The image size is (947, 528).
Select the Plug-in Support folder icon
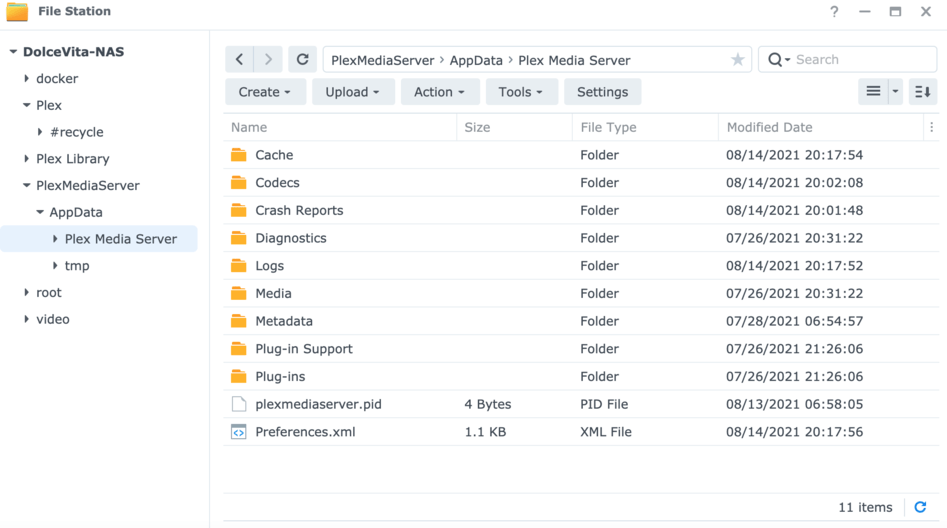tap(239, 349)
